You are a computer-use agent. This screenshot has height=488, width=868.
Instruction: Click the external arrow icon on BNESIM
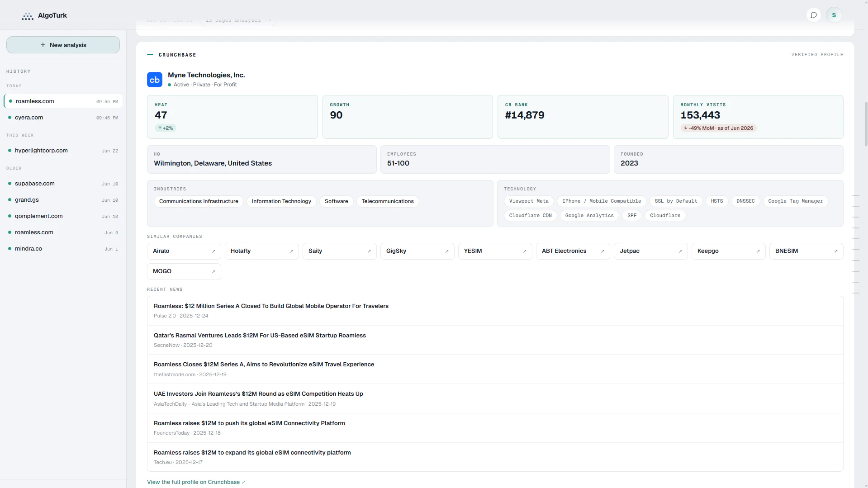[x=836, y=251]
